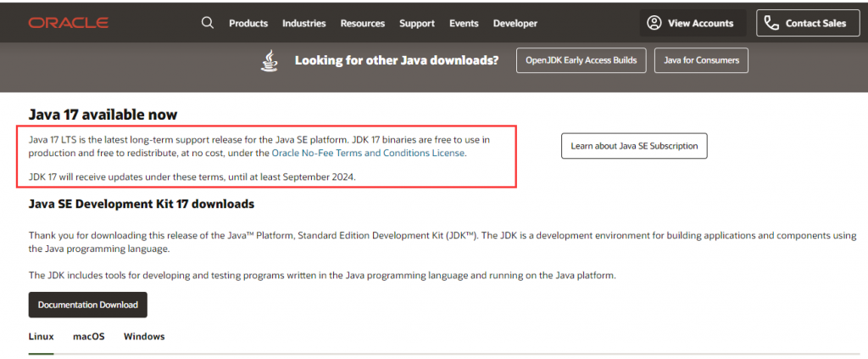Open the Events menu
Screen dimensions: 868x359
click(464, 23)
